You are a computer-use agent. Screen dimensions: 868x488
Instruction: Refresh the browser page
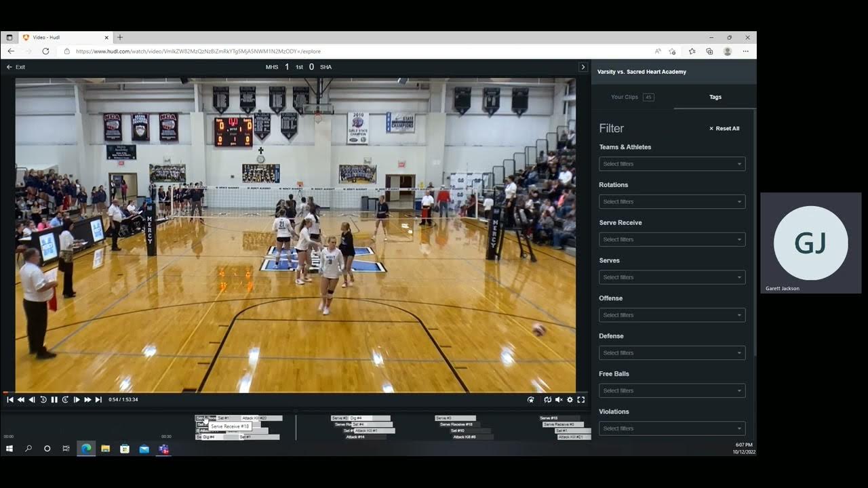[45, 51]
